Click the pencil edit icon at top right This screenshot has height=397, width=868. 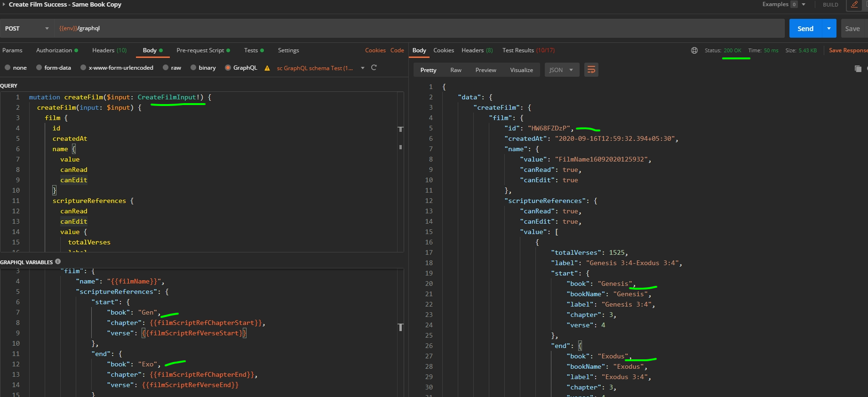click(x=854, y=5)
